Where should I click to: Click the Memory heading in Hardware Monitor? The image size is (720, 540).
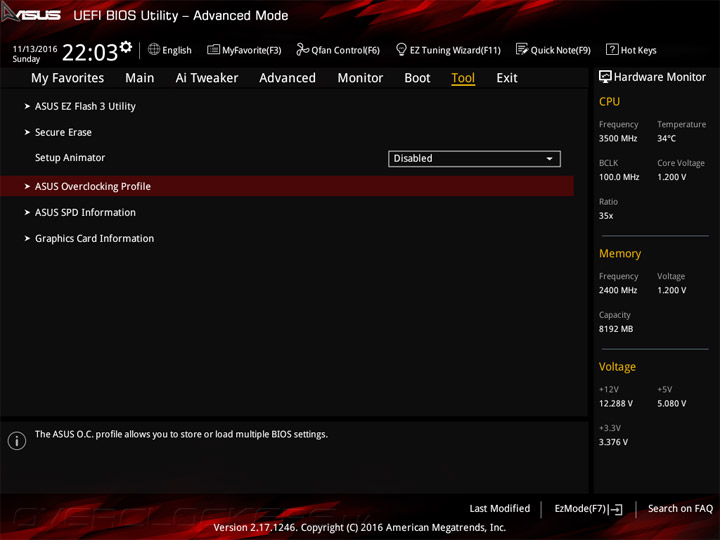coord(620,253)
